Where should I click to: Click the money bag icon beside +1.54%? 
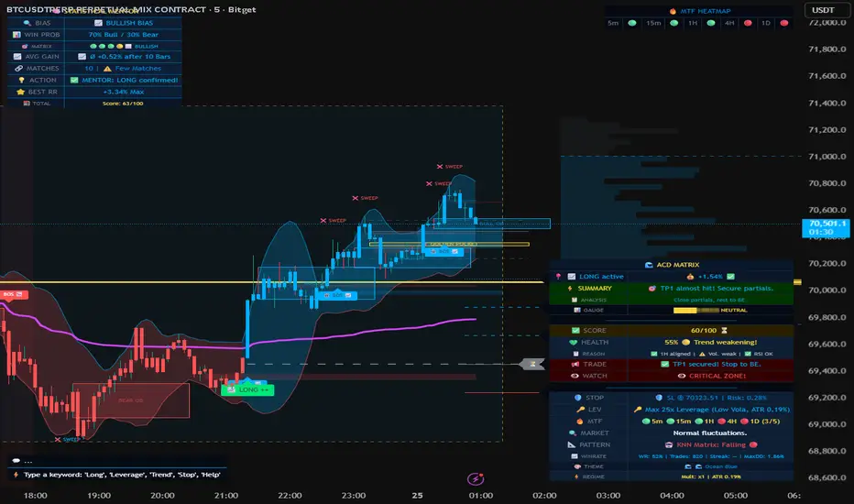(690, 277)
